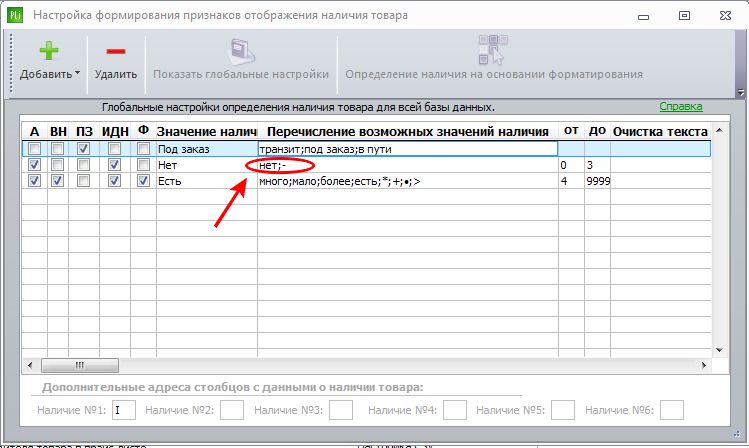This screenshot has height=448, width=749.
Task: Click Определение наличия на основании форматирования
Action: [x=494, y=58]
